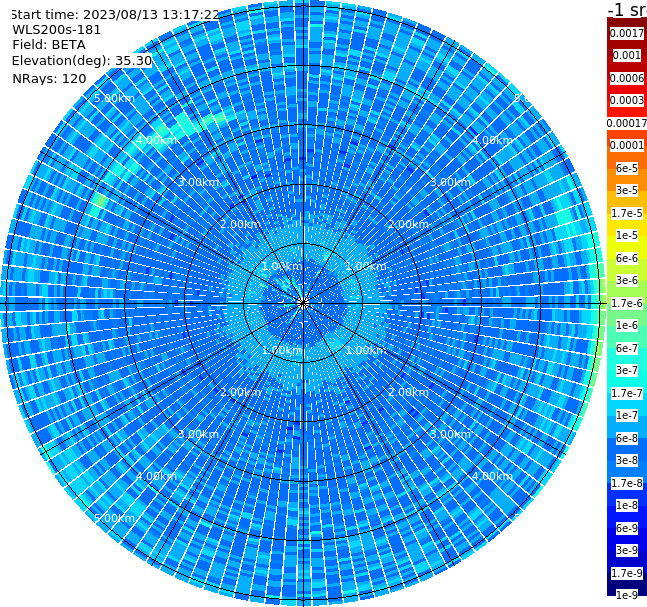Select the southeast 4.00km range label

point(492,476)
